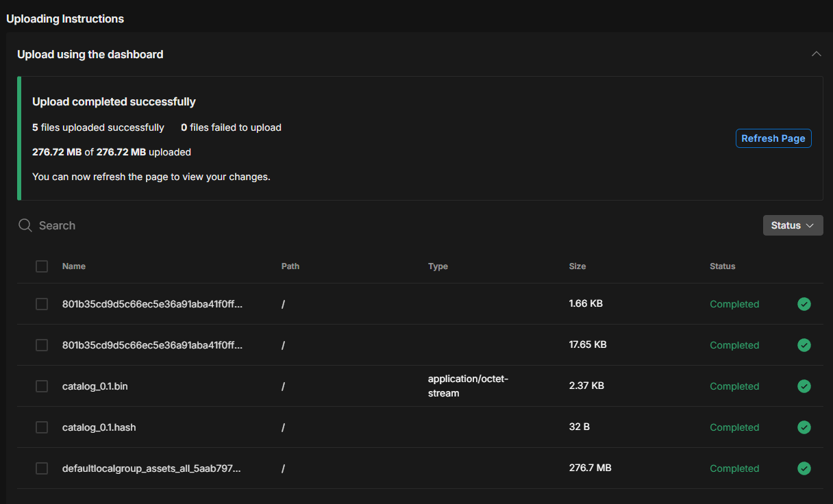Click the Path column header
Screen dimensions: 833x504
tap(290, 266)
